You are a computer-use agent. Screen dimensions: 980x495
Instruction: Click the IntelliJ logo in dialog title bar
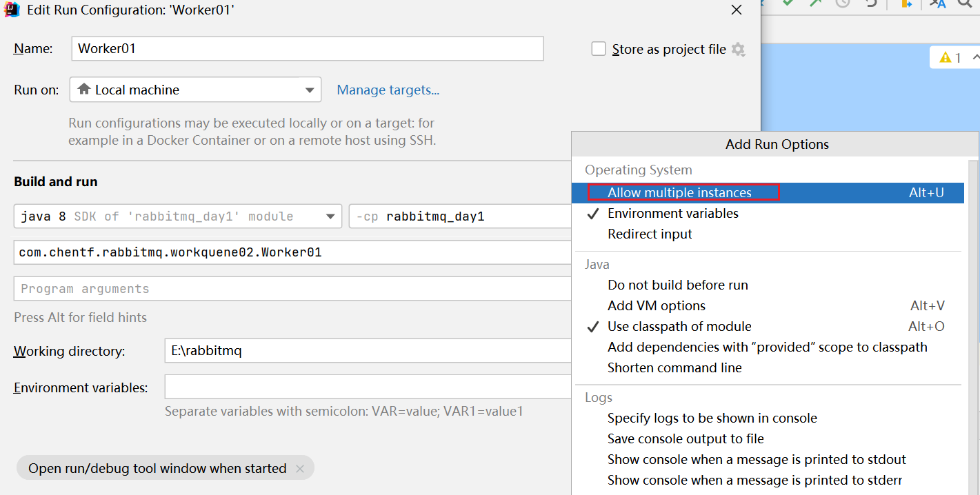(x=12, y=10)
